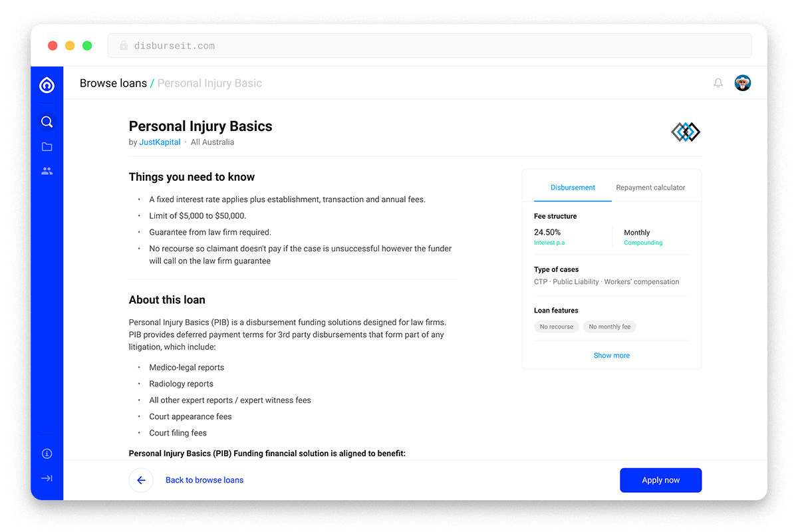Viewport: 798px width, 532px height.
Task: Select the No recourse feature tag
Action: pyautogui.click(x=557, y=327)
